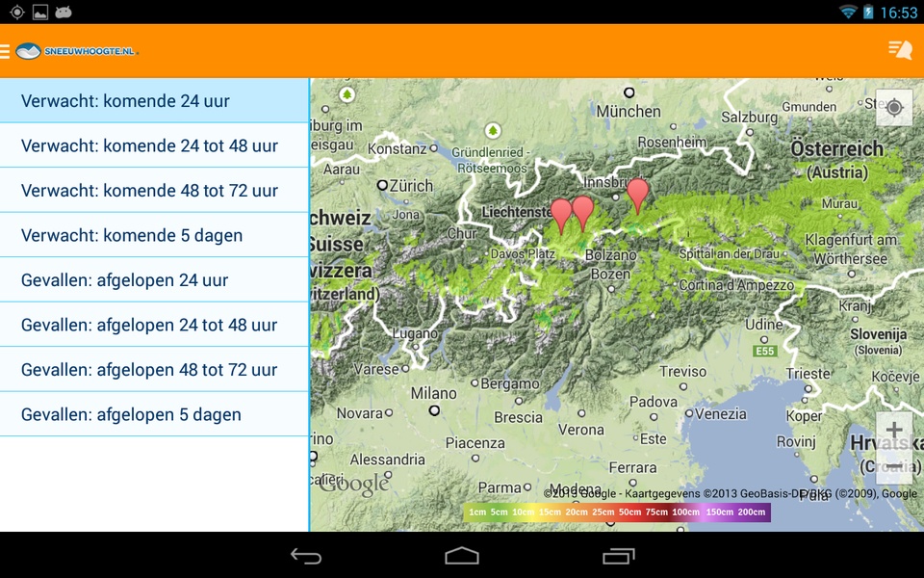Tap the Klagenfurt am Wörthersee label

[850, 250]
